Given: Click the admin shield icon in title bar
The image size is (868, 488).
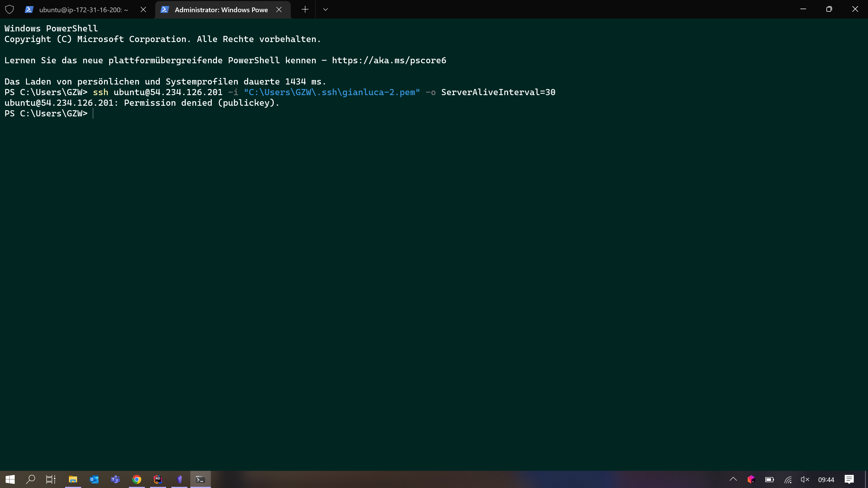Looking at the screenshot, I should 9,9.
